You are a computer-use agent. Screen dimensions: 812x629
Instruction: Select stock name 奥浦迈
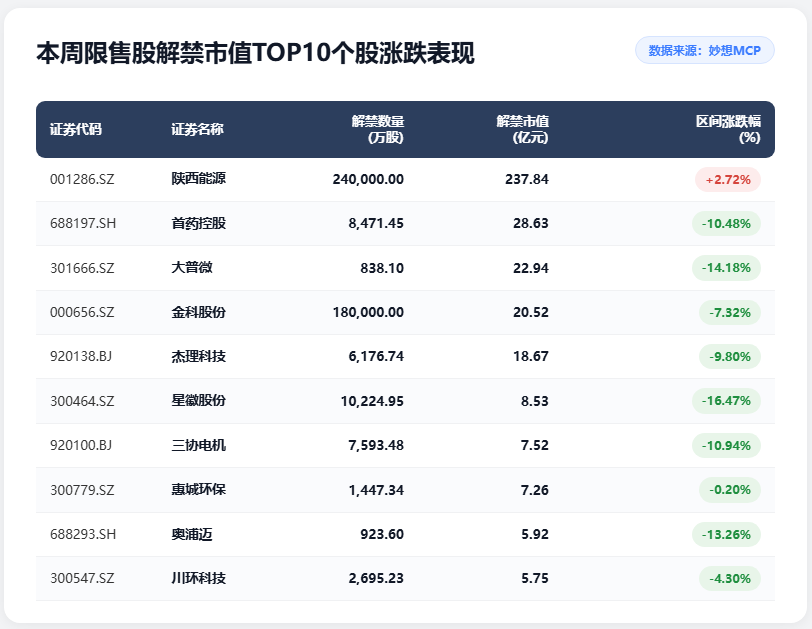point(192,534)
